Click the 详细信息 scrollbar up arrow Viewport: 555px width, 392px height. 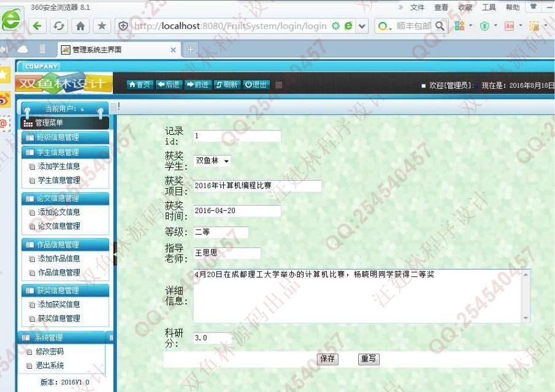526,274
